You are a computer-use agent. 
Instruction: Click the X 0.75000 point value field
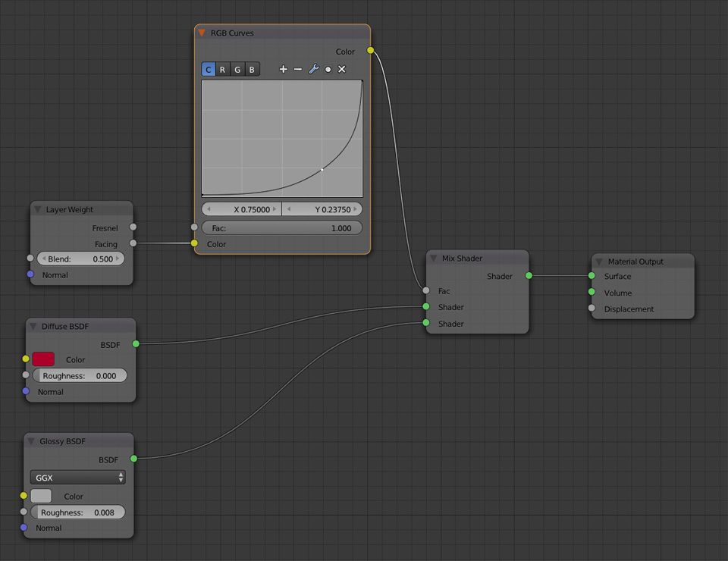point(241,209)
